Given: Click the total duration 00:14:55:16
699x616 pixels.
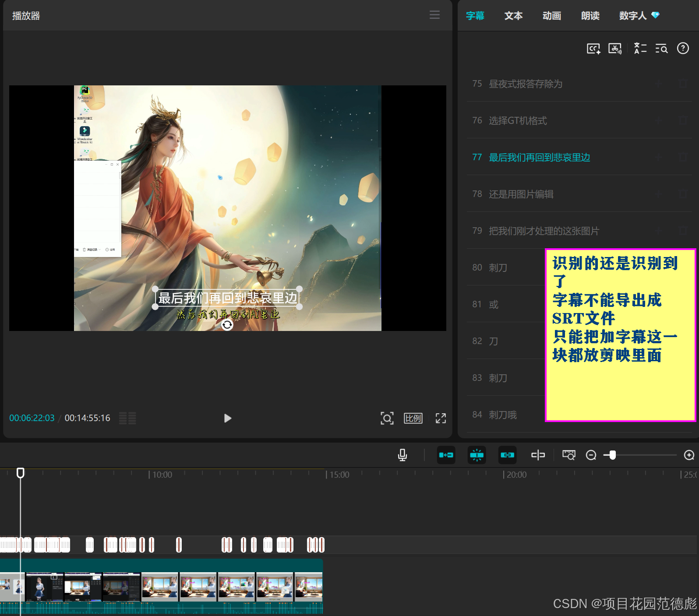Looking at the screenshot, I should coord(88,418).
